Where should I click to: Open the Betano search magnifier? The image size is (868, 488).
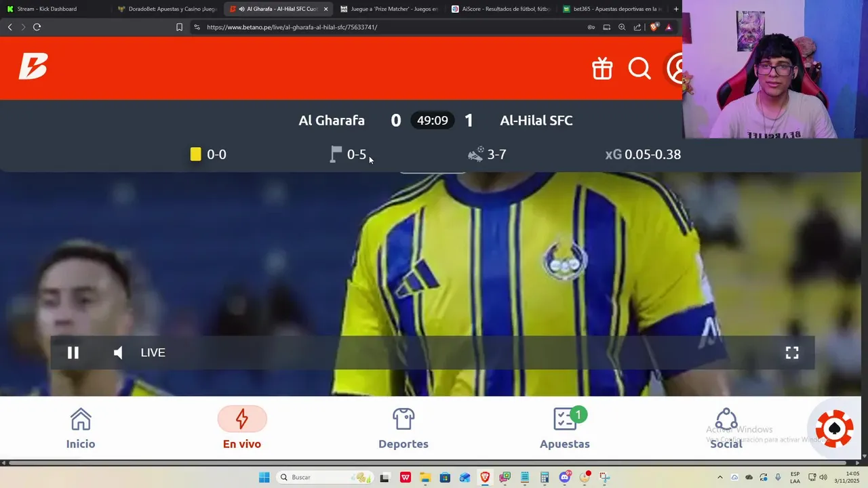pos(639,68)
